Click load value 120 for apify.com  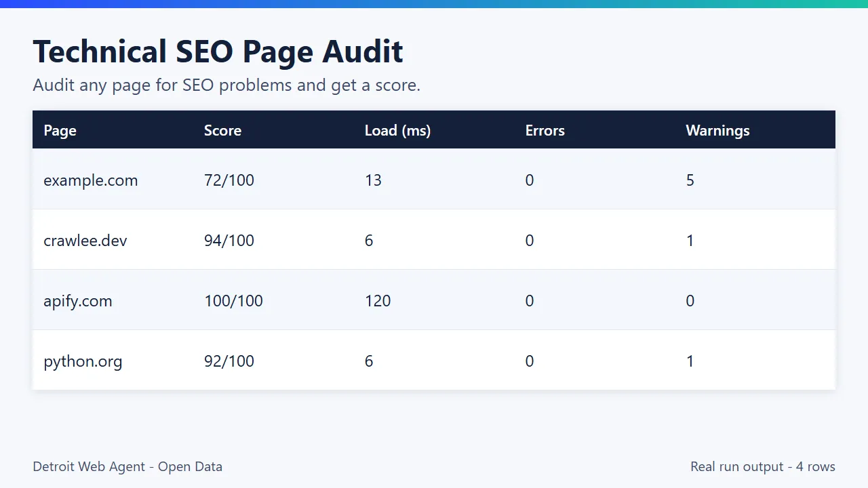point(378,301)
